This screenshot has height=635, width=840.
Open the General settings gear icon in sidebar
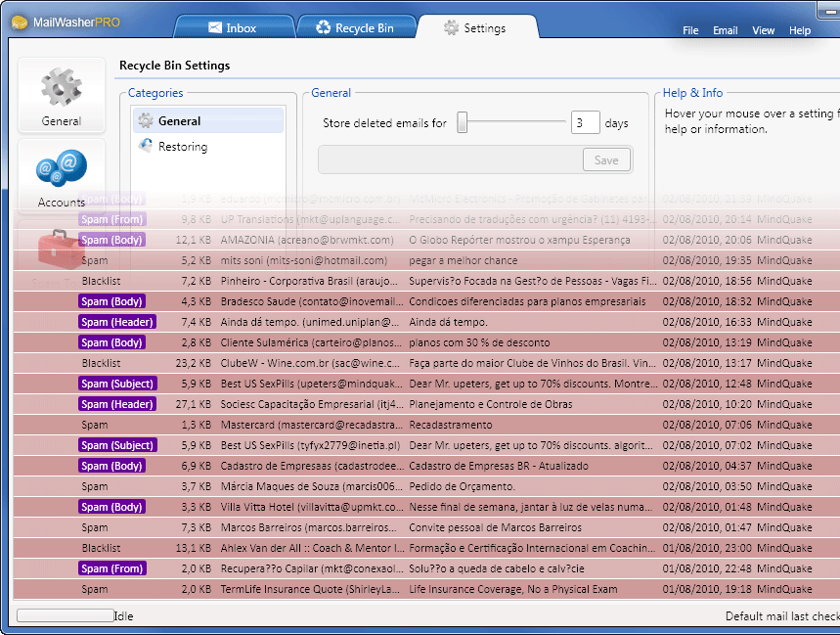(62, 88)
